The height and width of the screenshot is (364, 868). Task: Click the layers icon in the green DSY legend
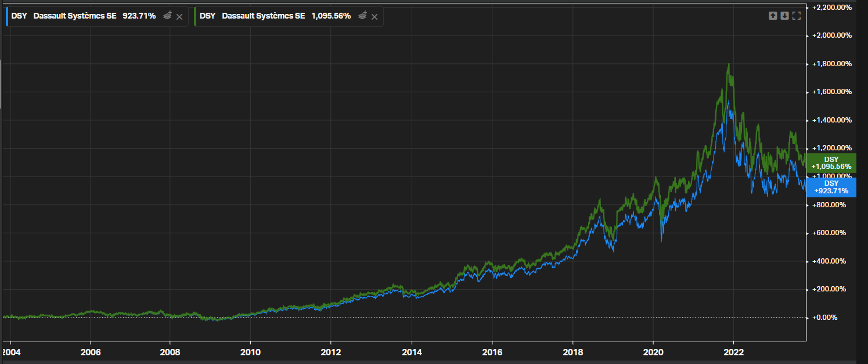pos(362,16)
